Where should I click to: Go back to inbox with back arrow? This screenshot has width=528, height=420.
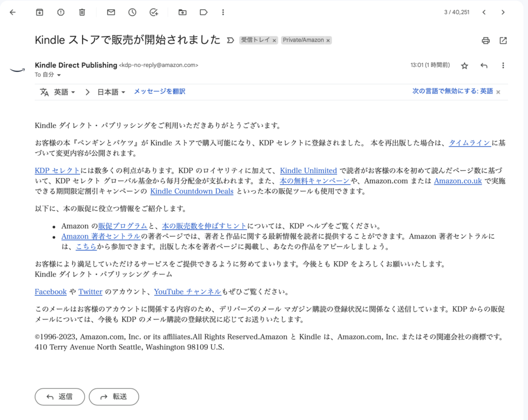pos(13,12)
